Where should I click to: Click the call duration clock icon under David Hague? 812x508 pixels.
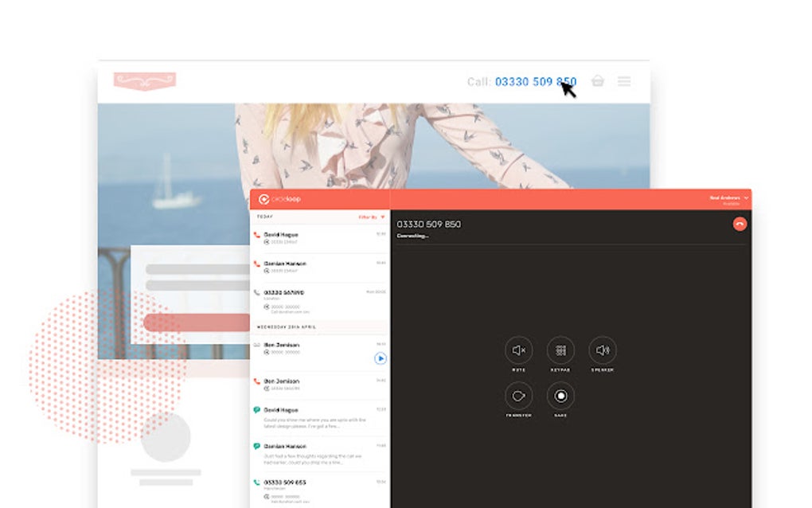pos(266,243)
